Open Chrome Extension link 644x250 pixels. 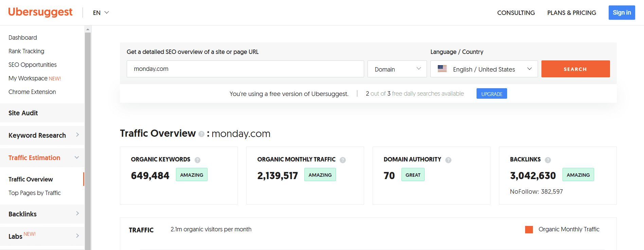pos(32,92)
